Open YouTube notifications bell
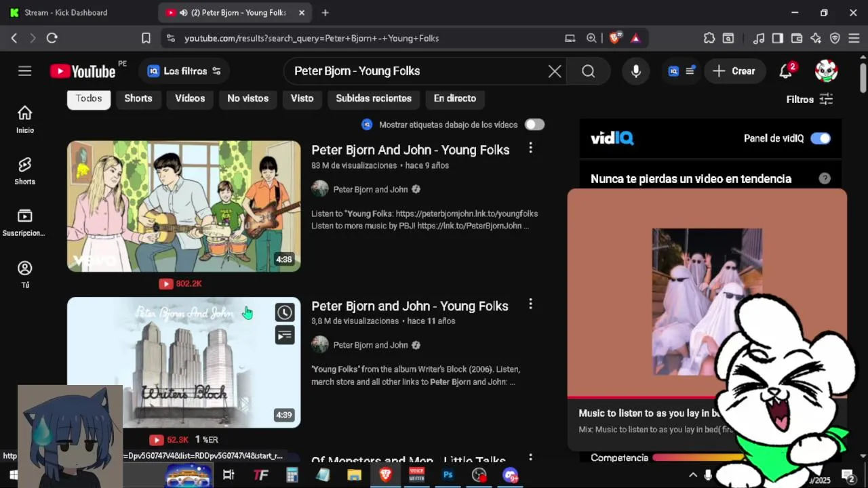Viewport: 868px width, 488px height. click(x=786, y=71)
